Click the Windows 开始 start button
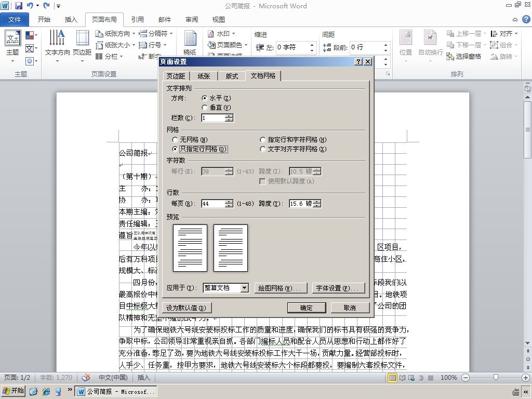This screenshot has height=399, width=532. point(13,391)
